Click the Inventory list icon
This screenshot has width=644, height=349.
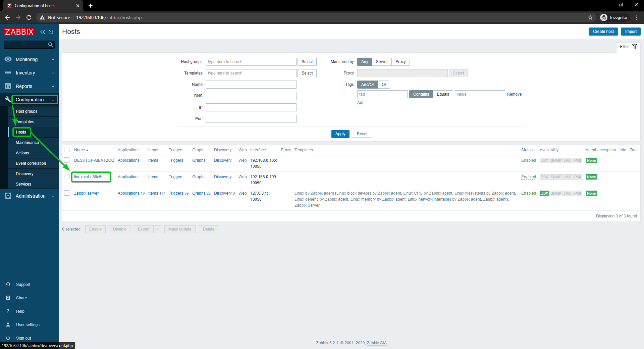pos(8,72)
